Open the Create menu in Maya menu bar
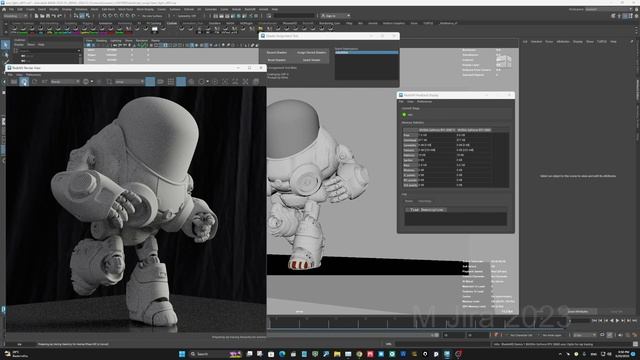The height and width of the screenshot is (360, 640). [31, 9]
